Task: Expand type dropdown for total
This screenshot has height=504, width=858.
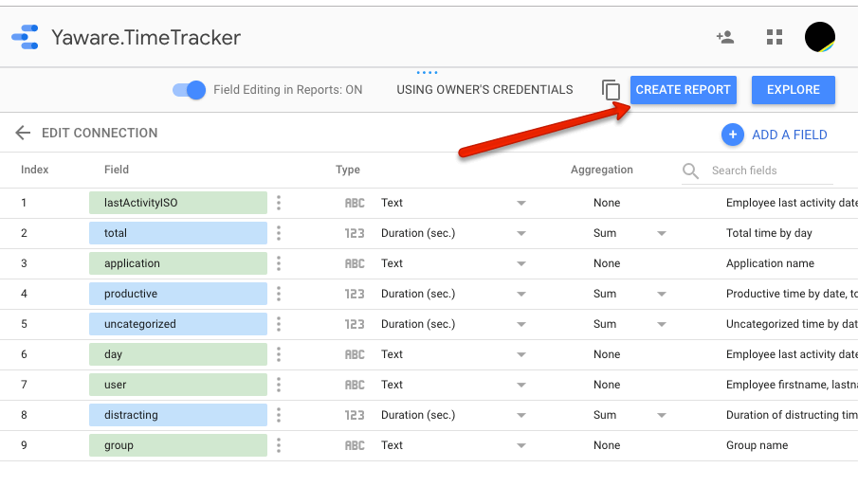Action: pos(520,233)
